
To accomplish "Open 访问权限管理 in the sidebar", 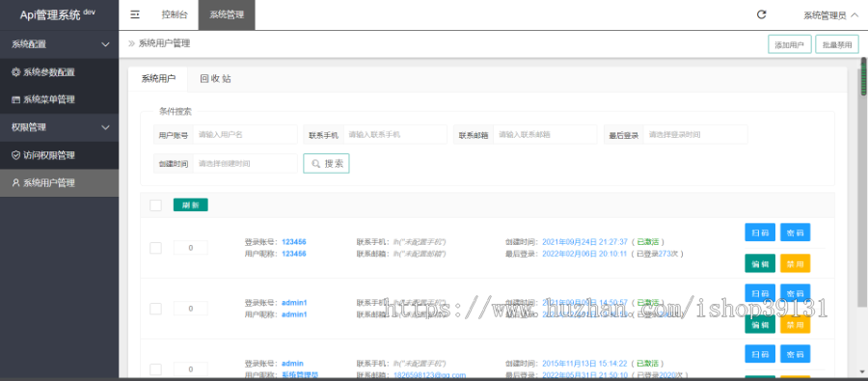I will coord(59,155).
